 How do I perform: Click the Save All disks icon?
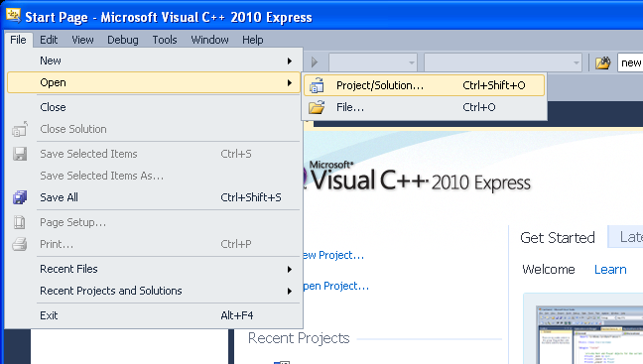pos(20,197)
